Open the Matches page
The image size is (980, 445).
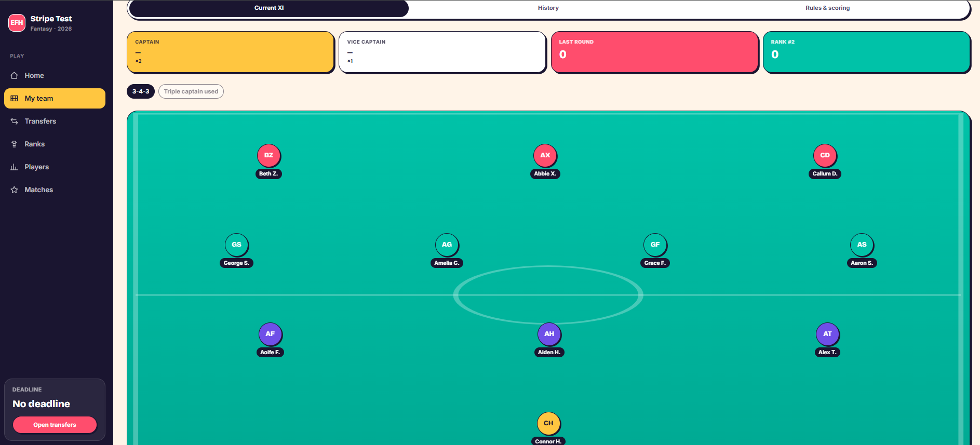click(x=55, y=190)
